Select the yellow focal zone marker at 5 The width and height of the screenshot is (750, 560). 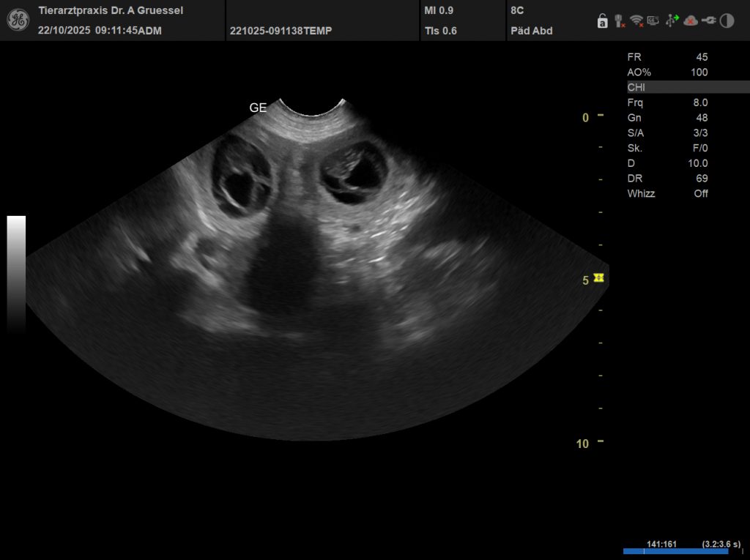tap(600, 278)
